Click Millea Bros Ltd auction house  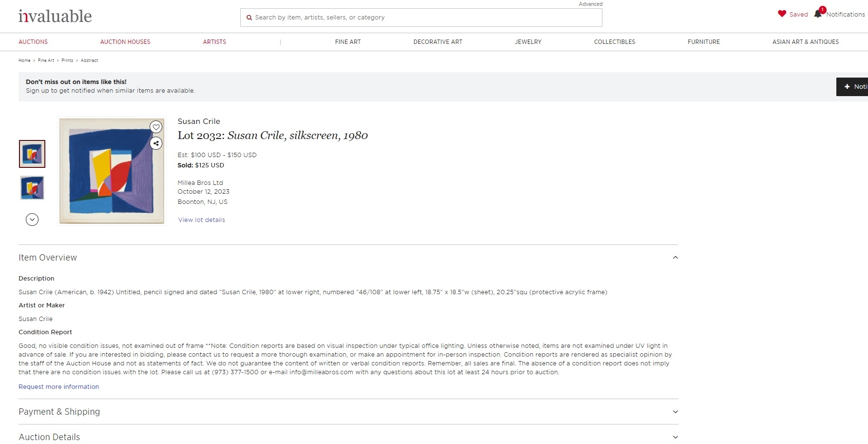pos(200,183)
